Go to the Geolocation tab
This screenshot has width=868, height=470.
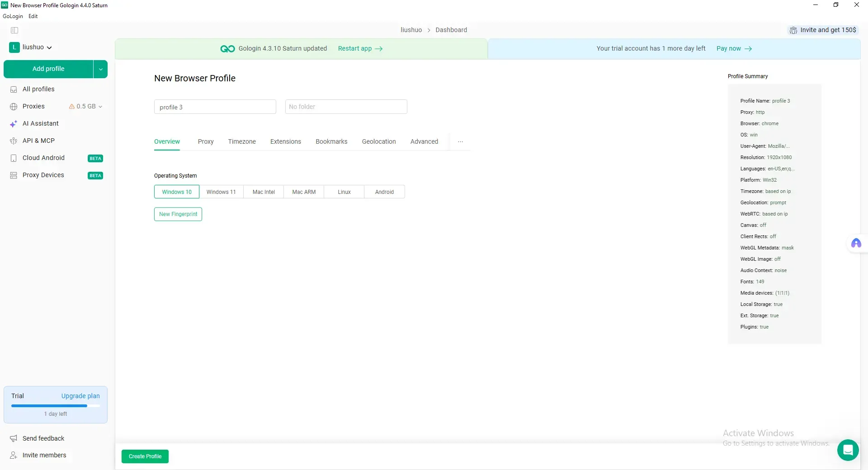(x=379, y=141)
